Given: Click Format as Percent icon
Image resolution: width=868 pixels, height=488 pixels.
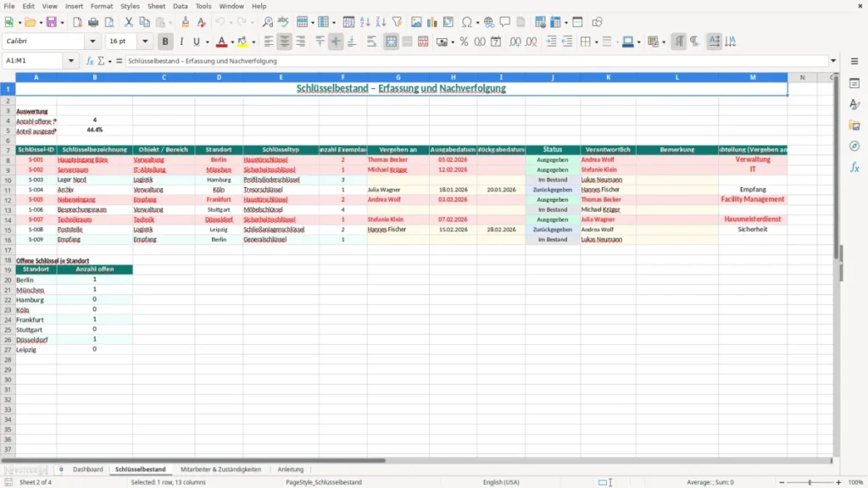Looking at the screenshot, I should (464, 42).
